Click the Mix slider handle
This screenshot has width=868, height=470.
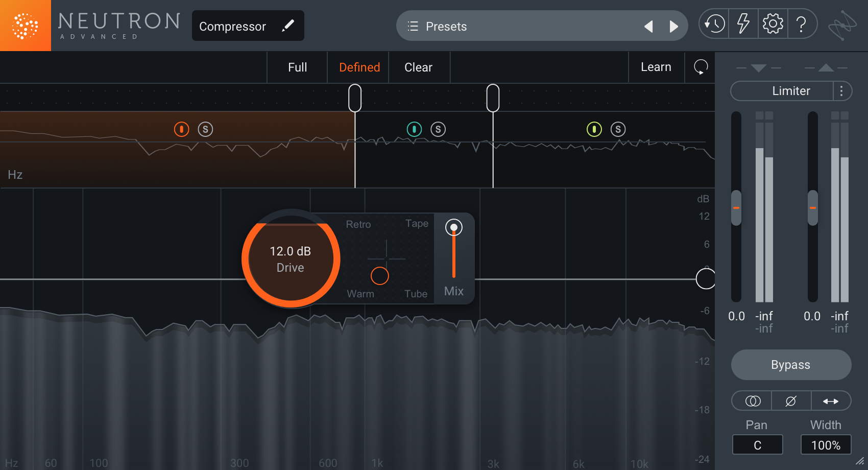[x=453, y=227]
